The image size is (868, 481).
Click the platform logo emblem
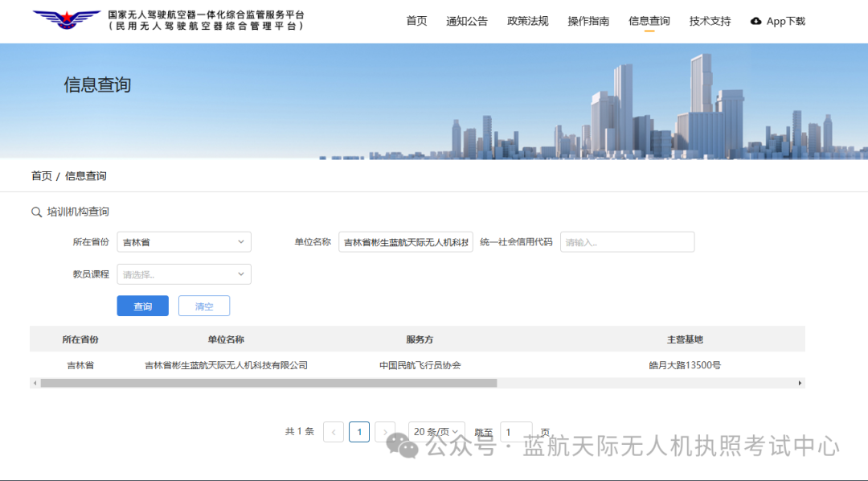point(67,20)
